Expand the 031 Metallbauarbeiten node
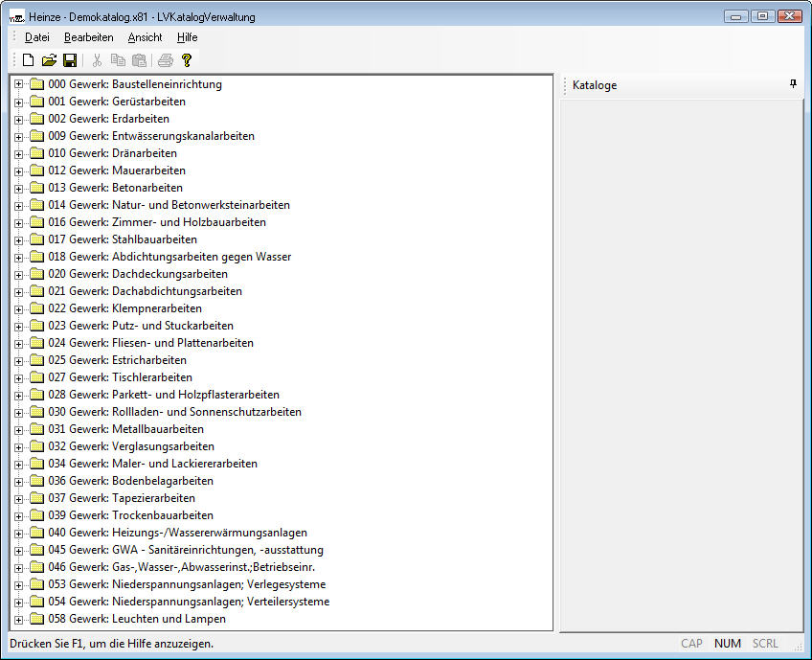This screenshot has height=660, width=812. (x=18, y=430)
